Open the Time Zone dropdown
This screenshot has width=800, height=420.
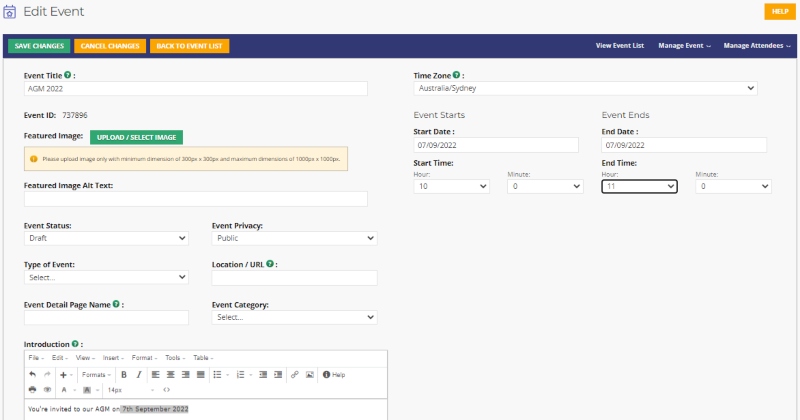pos(585,88)
